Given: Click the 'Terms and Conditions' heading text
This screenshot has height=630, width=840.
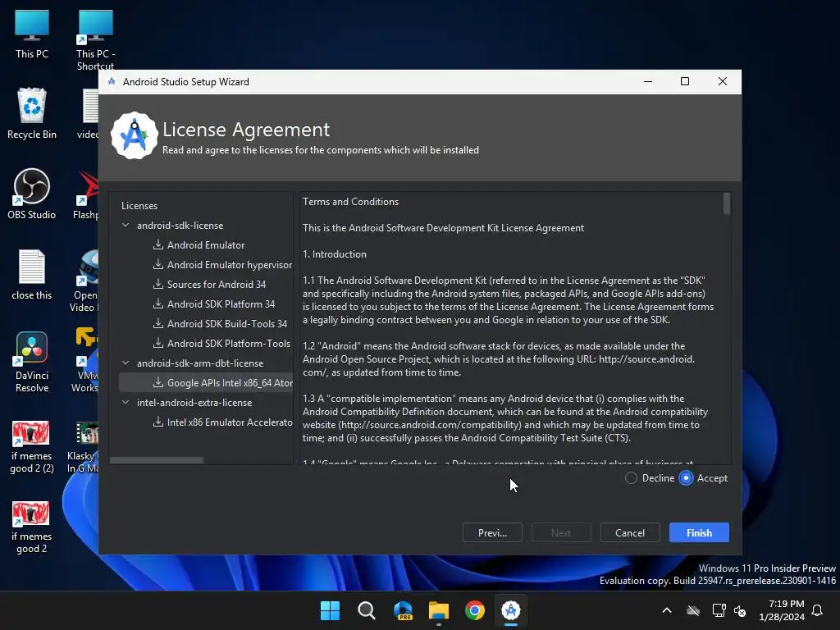Looking at the screenshot, I should click(350, 202).
